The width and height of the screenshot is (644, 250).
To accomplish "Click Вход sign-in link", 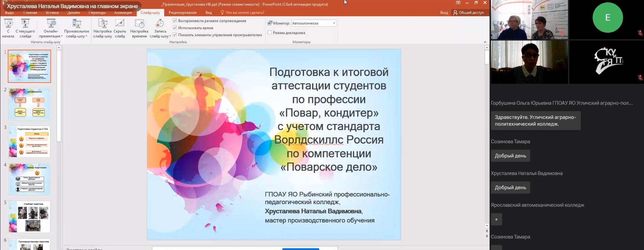I will [x=444, y=12].
